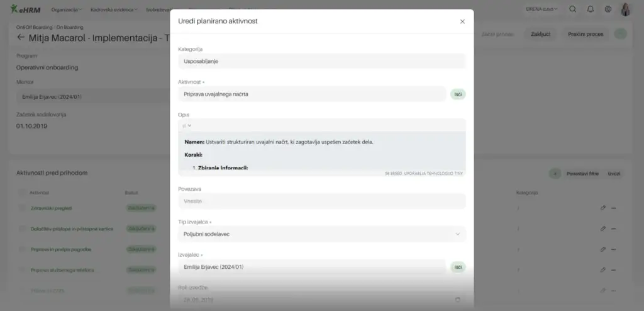Image resolution: width=644 pixels, height=311 pixels.
Task: Click the back arrow beside Mitja Macarol
Action: (21, 37)
